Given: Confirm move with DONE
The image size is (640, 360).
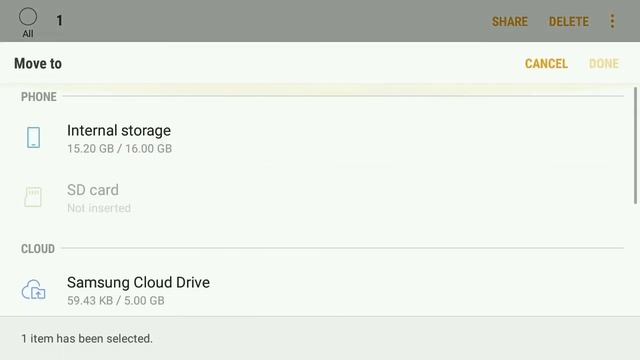Looking at the screenshot, I should [604, 64].
